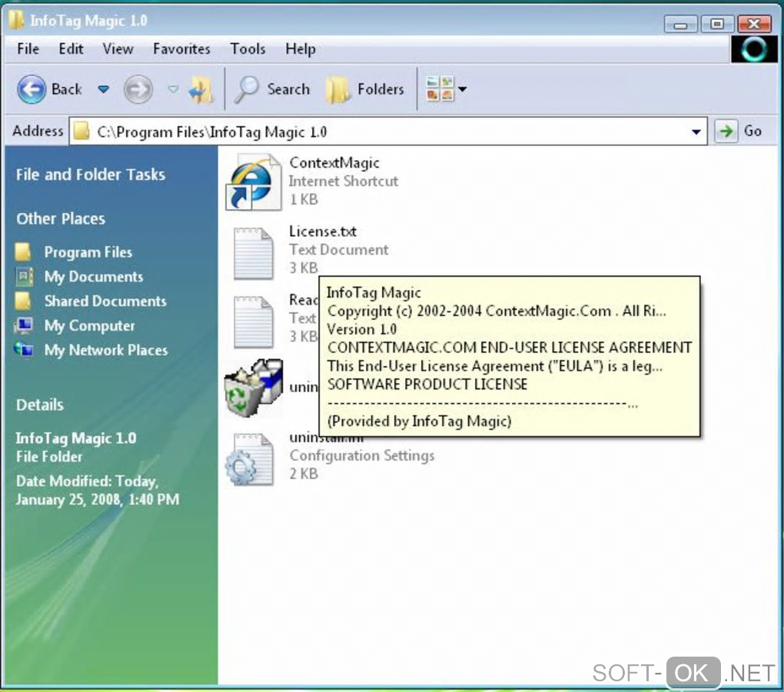Image resolution: width=784 pixels, height=692 pixels.
Task: Click the License.txt file name
Action: coord(323,231)
